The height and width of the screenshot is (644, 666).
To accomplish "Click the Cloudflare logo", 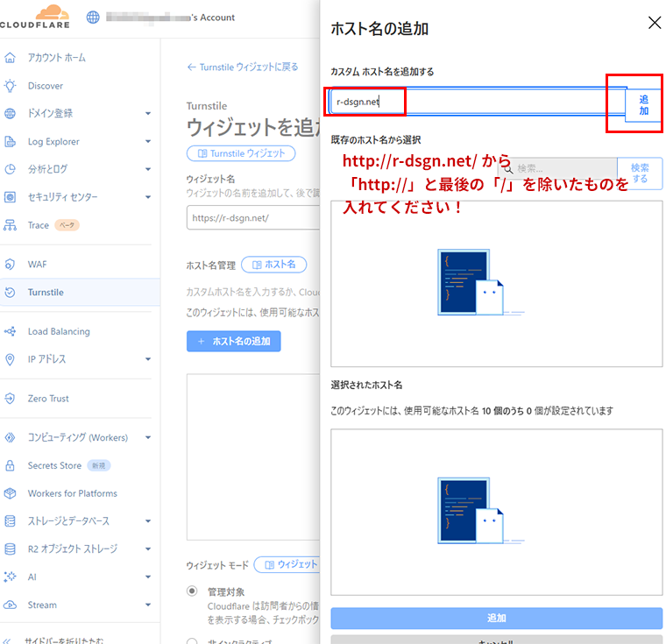I will [x=35, y=17].
